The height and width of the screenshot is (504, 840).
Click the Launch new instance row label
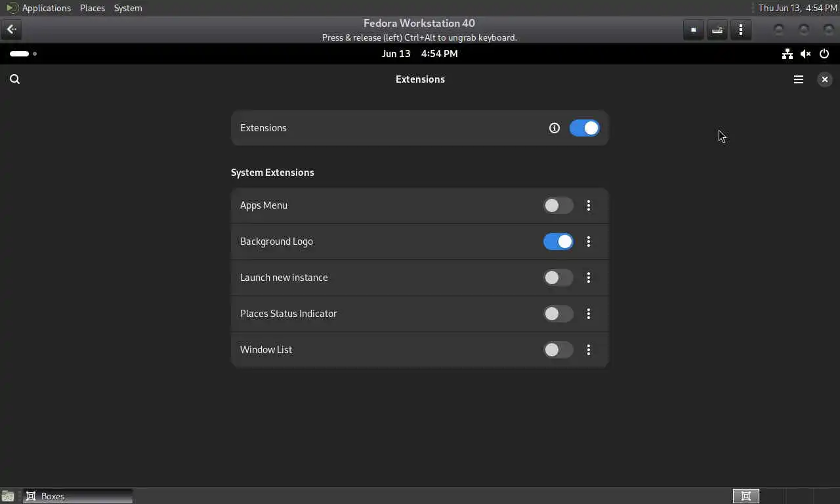pyautogui.click(x=284, y=278)
